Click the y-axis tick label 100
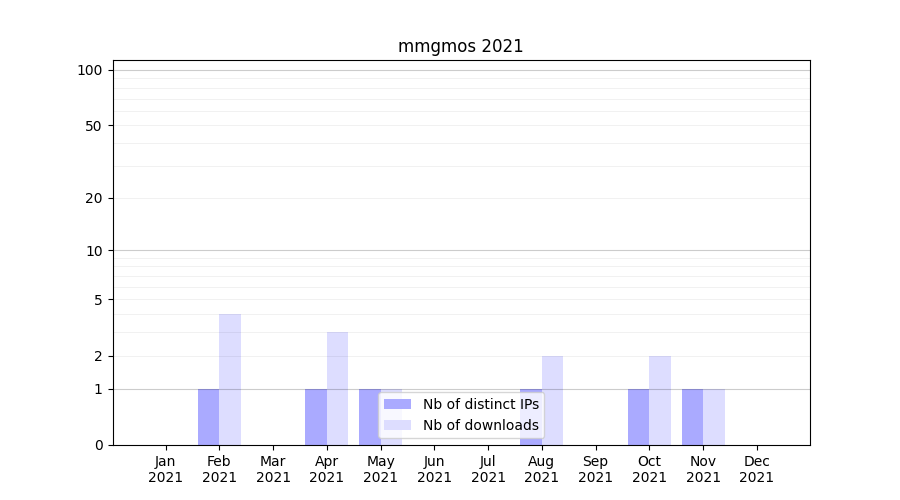This screenshot has height=500, width=900. point(90,70)
